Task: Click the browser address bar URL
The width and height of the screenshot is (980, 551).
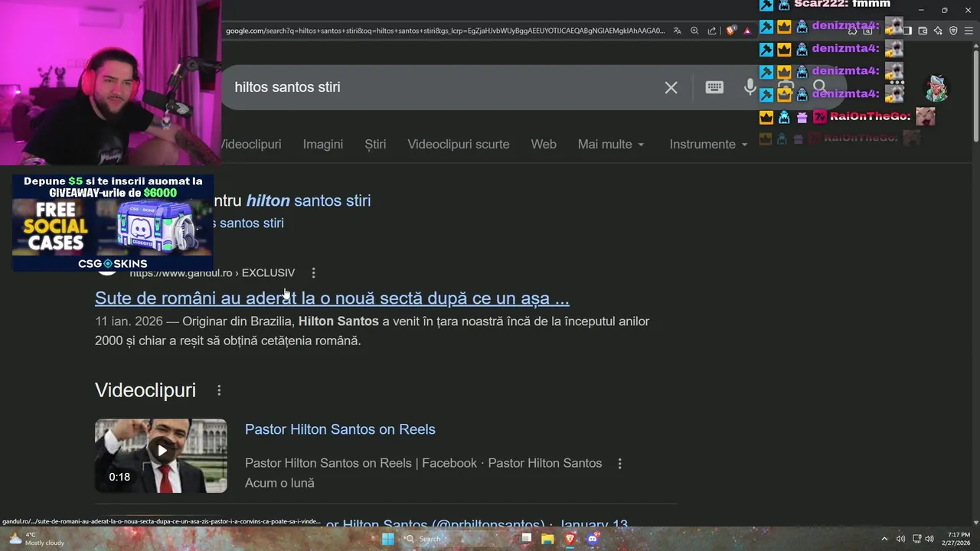Action: 446,31
